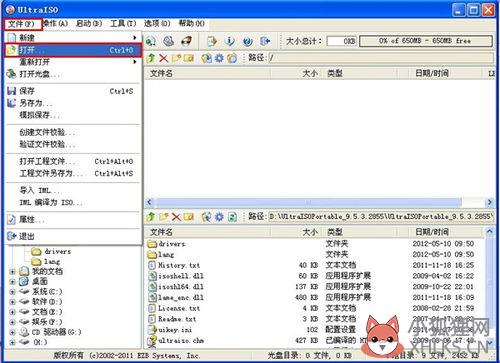The height and width of the screenshot is (363, 500).
Task: Click the rename icon in upper image pane toolbar
Action: coord(189,58)
